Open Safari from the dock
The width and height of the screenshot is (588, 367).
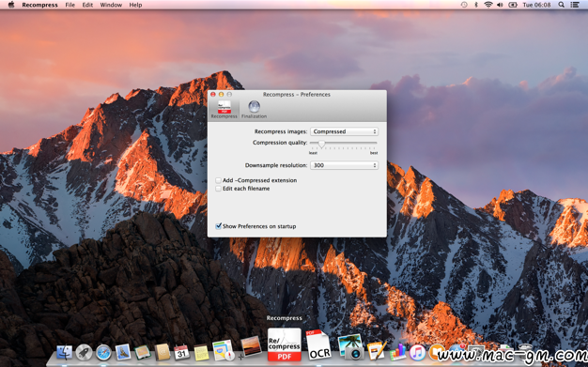103,352
